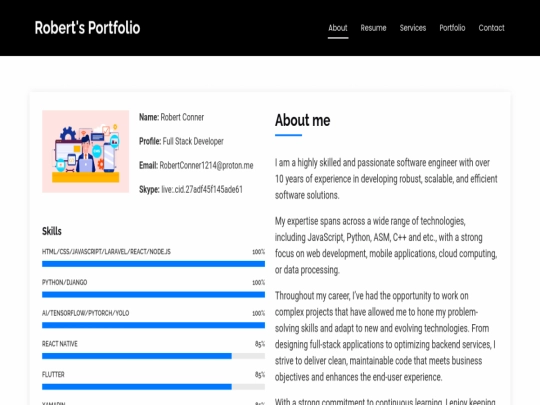Click the Python/Django progress bar

coord(153,294)
